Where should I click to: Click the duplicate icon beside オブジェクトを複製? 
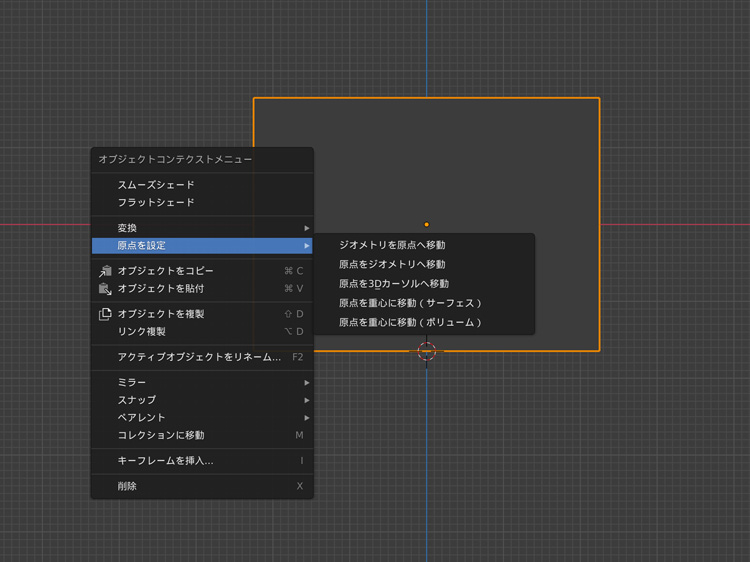tap(105, 314)
